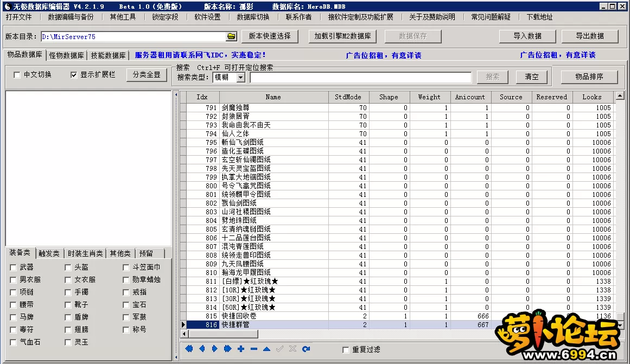Click the 版本快速选择 button

click(270, 36)
